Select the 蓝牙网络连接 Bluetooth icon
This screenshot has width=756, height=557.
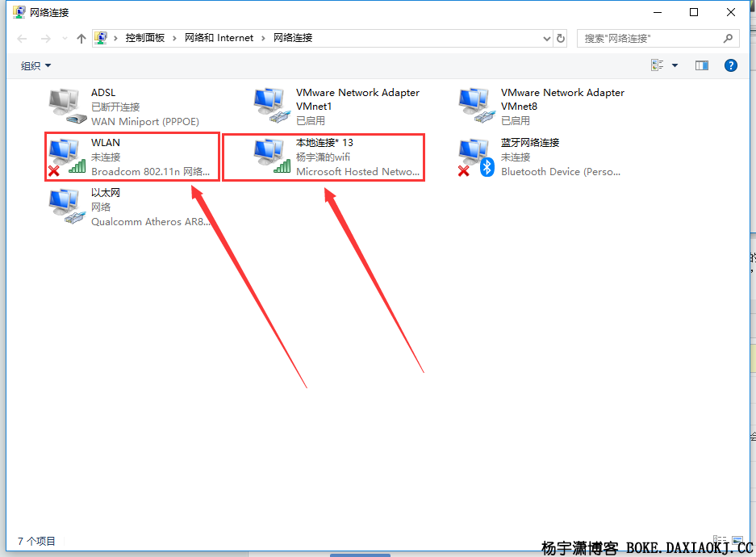(477, 157)
